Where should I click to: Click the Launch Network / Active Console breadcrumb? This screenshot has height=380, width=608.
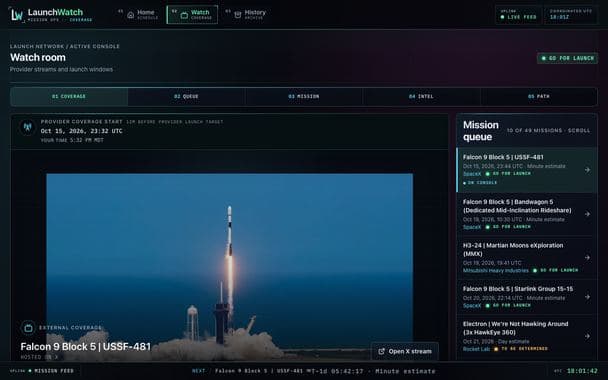click(x=65, y=47)
